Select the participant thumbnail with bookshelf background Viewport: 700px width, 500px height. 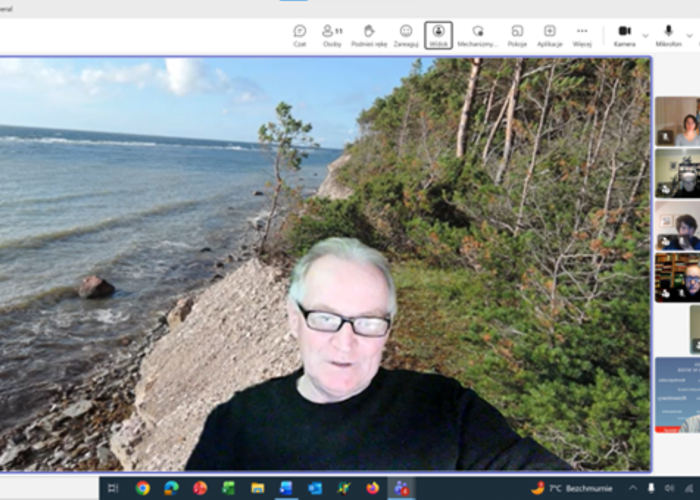tap(677, 277)
